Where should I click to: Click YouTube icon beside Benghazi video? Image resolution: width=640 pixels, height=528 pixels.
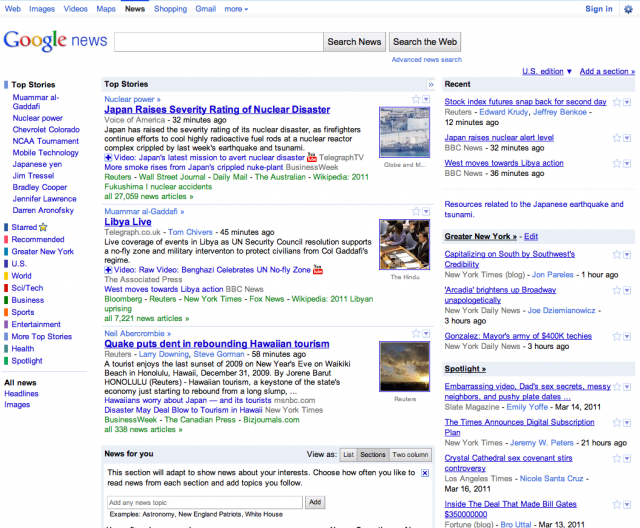pos(318,269)
